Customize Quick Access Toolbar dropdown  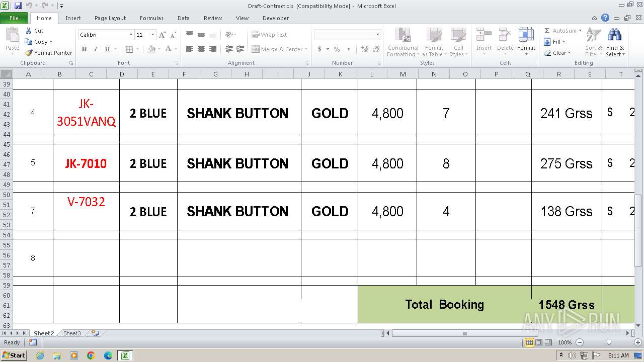pos(61,6)
